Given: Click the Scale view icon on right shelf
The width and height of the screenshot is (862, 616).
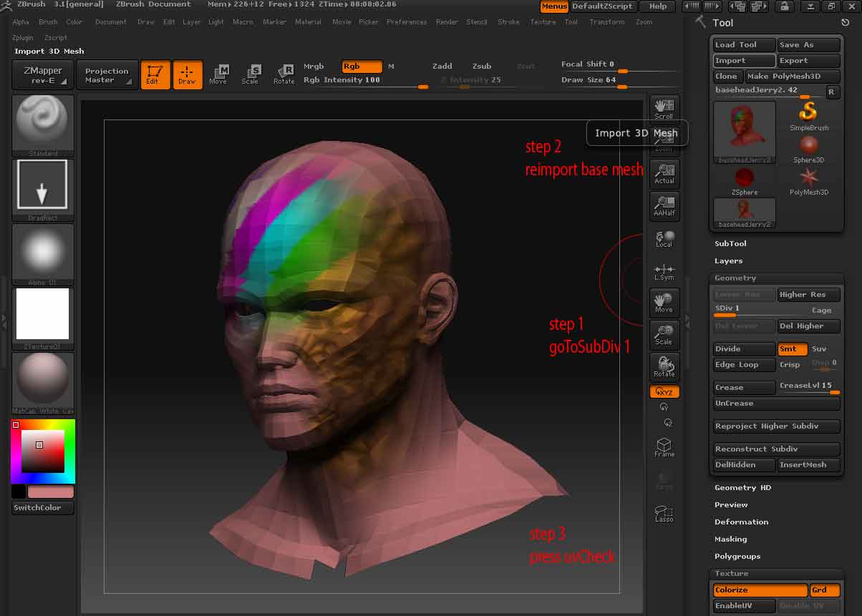Looking at the screenshot, I should 664,333.
